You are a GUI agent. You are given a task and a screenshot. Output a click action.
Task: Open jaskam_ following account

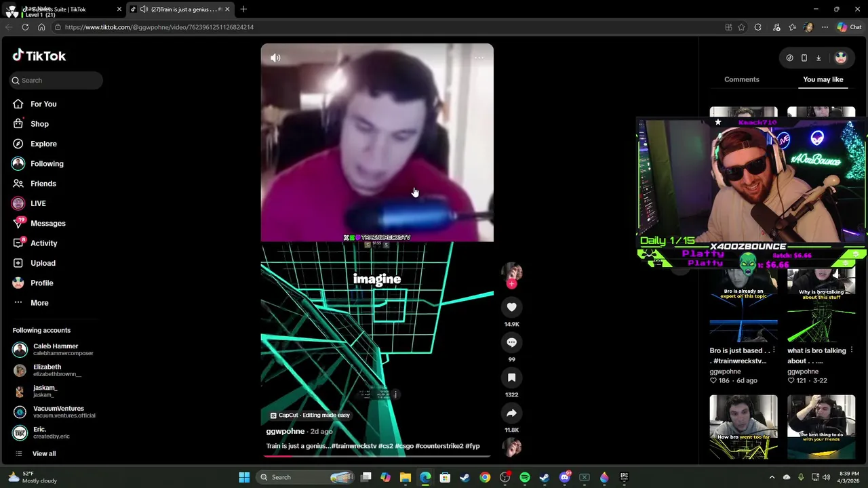click(x=56, y=391)
